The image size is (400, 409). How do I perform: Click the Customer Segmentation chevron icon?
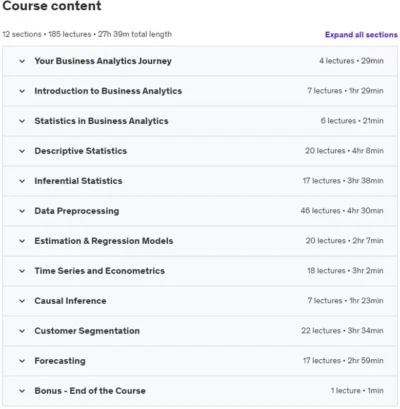click(x=22, y=331)
